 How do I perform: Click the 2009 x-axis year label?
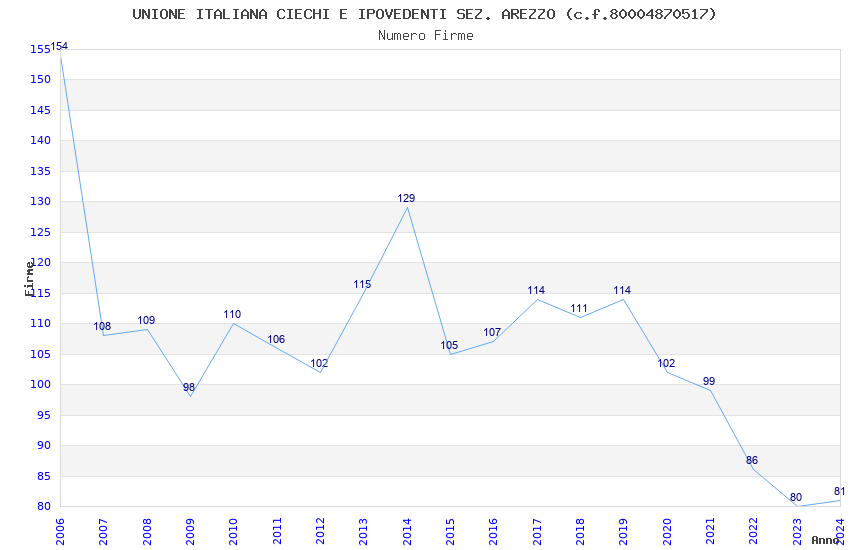(x=190, y=531)
